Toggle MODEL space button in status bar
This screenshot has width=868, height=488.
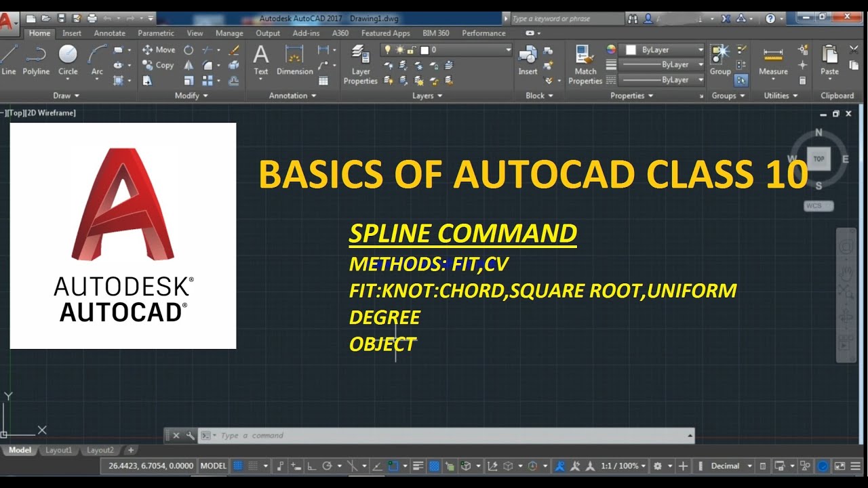click(214, 466)
